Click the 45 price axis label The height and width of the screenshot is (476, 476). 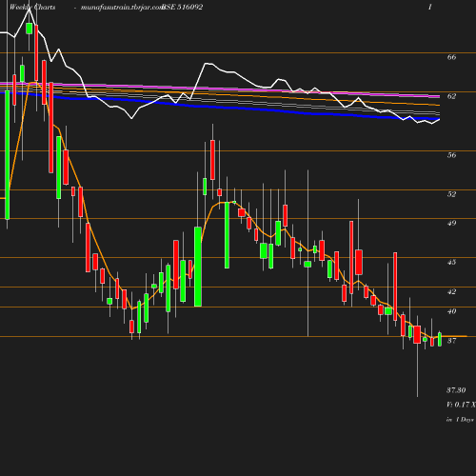tap(451, 263)
